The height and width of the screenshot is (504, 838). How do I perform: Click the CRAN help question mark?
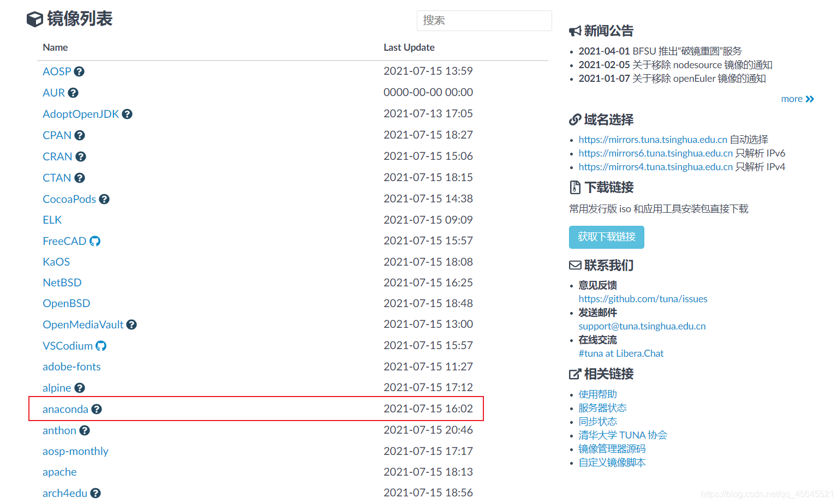point(81,157)
